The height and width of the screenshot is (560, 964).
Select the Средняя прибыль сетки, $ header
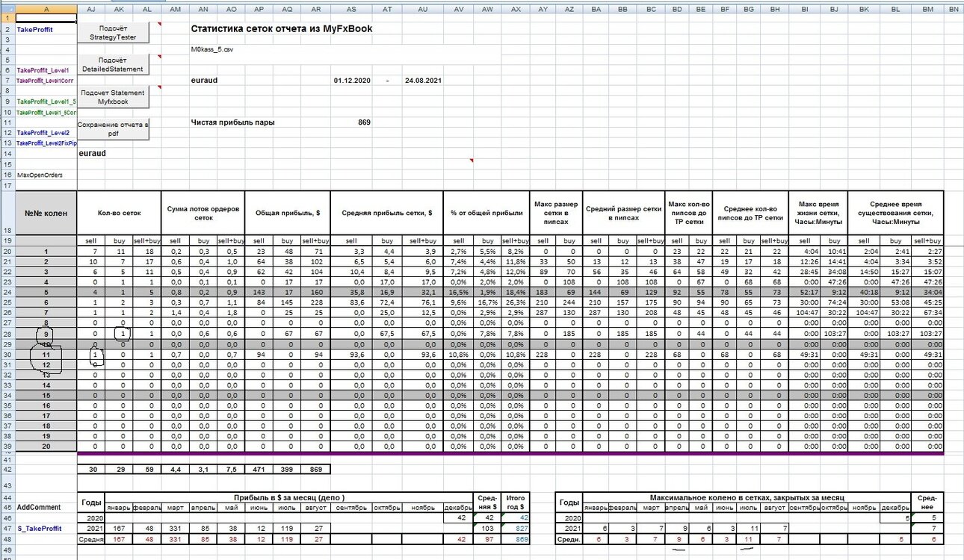point(387,213)
